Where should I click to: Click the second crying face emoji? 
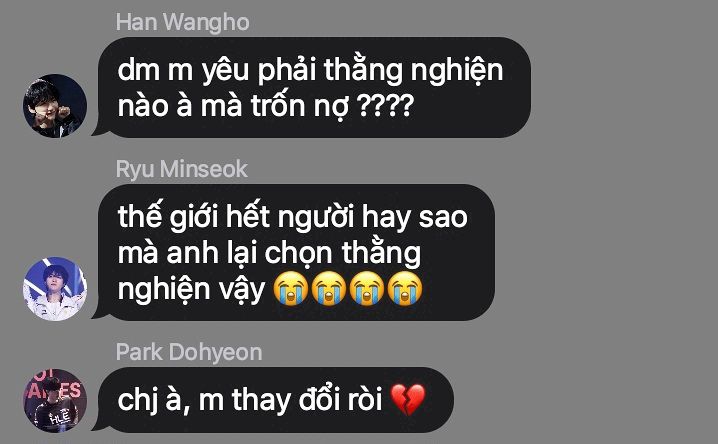[329, 288]
